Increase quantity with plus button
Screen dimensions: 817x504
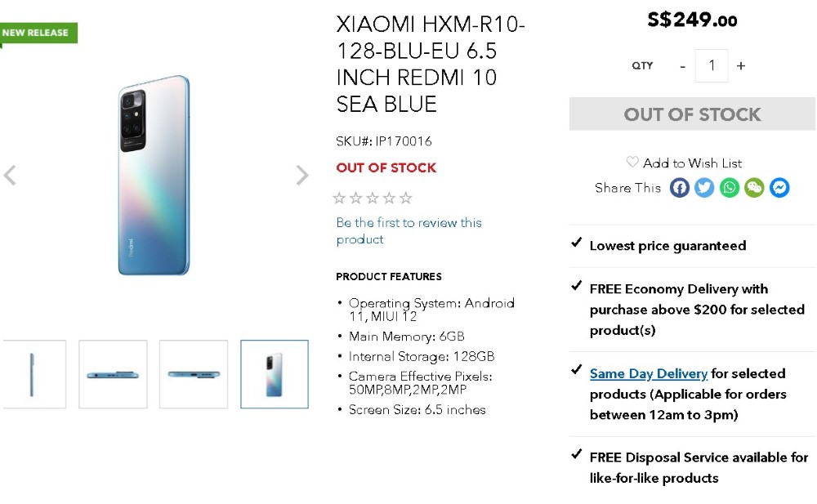pos(741,66)
